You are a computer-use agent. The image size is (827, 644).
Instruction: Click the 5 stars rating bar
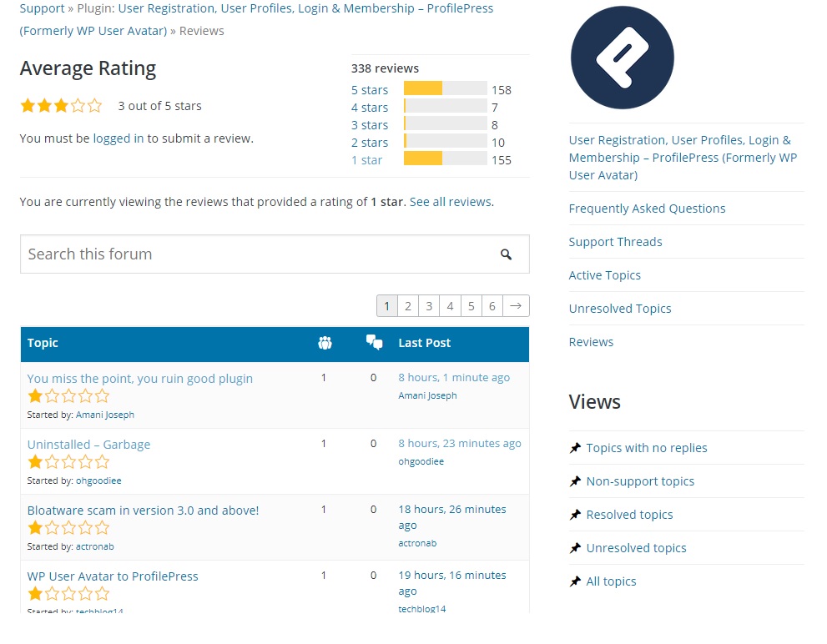point(446,88)
